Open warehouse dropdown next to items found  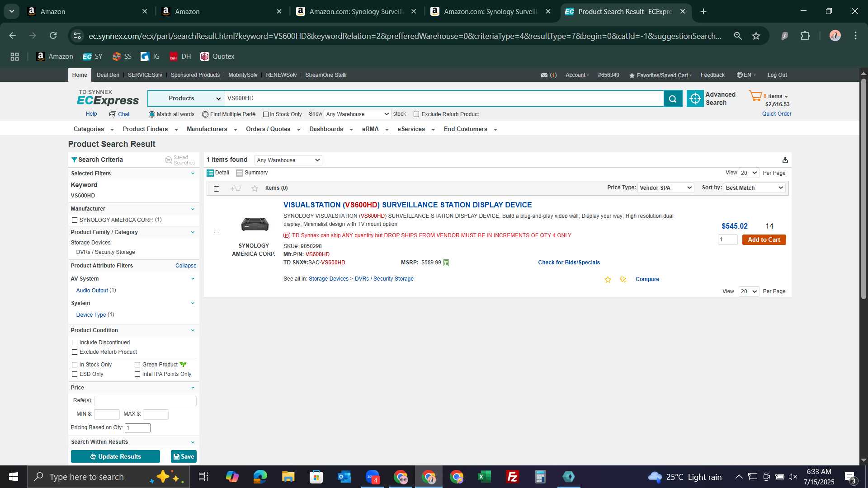point(288,160)
